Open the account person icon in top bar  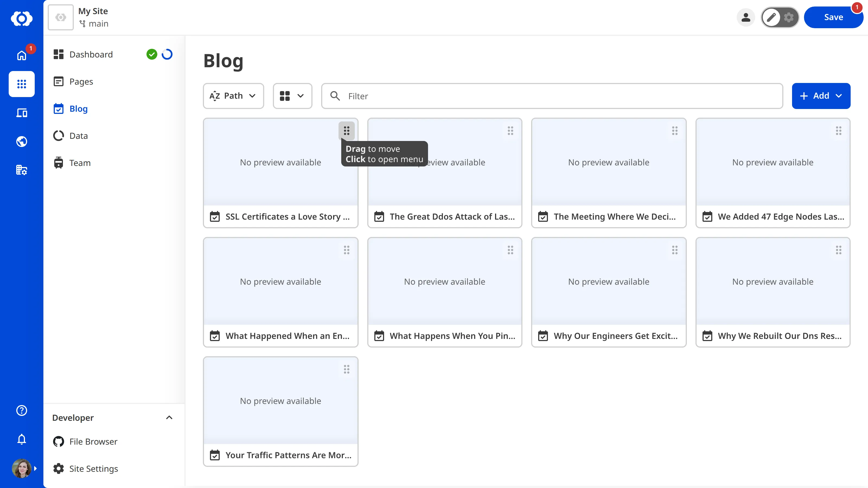(746, 18)
